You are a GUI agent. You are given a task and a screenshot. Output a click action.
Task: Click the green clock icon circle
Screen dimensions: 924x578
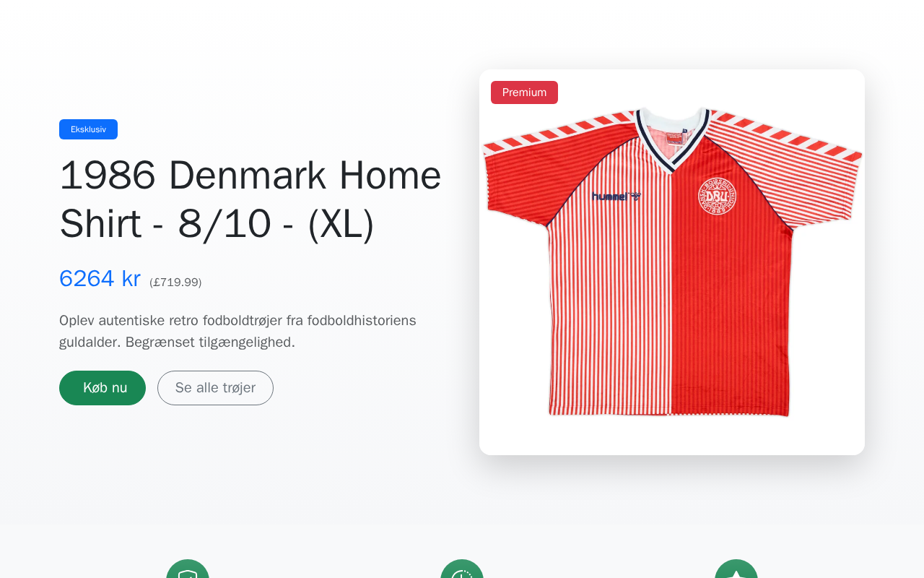462,569
